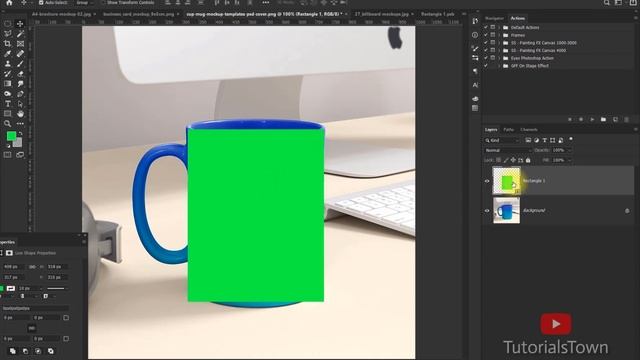Viewport: 640px width, 360px height.
Task: Open the billboard mockups document tab
Action: click(382, 14)
